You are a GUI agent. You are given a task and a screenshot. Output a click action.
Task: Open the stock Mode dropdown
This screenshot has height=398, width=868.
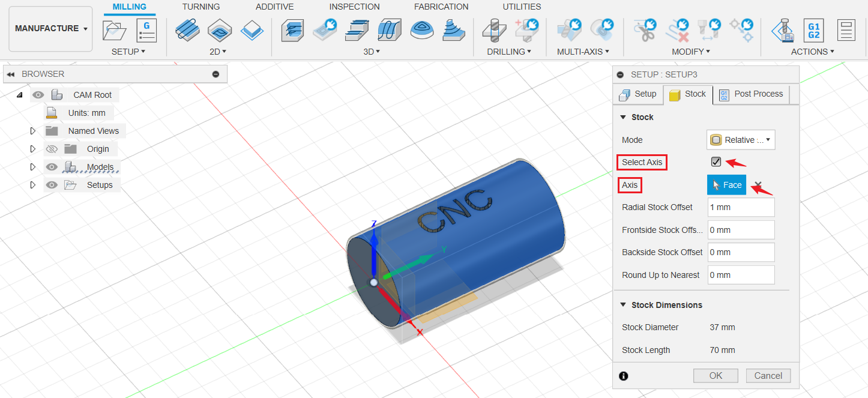point(740,139)
